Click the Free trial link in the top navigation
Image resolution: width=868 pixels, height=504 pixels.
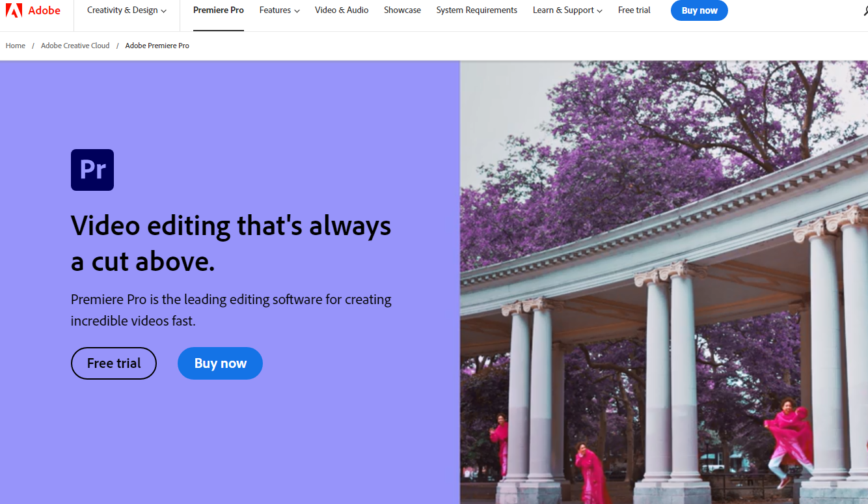[x=634, y=10]
